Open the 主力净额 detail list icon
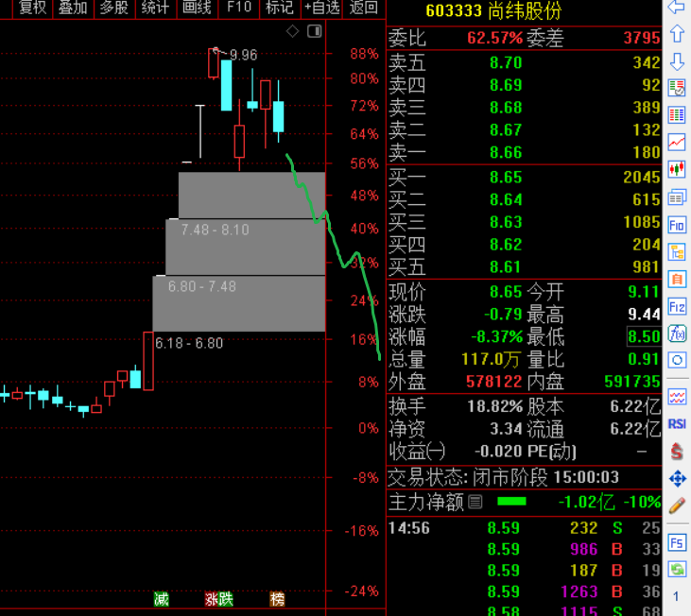Screen dimensions: 691x616 click(475, 502)
